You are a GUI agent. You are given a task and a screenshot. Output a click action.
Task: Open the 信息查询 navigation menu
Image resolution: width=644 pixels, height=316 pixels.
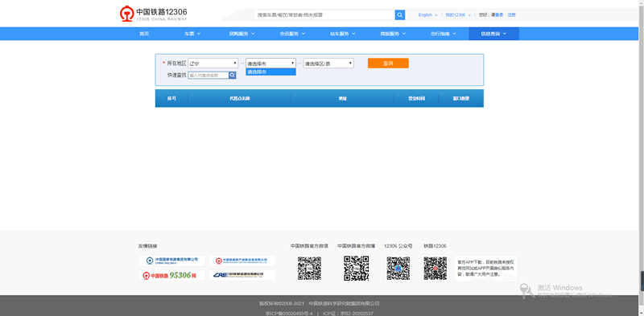coord(493,34)
